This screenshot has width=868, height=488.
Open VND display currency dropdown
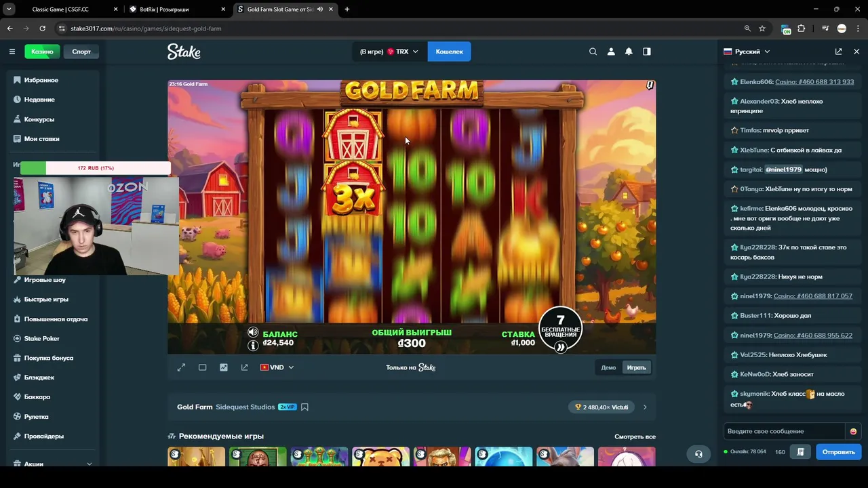pyautogui.click(x=277, y=367)
